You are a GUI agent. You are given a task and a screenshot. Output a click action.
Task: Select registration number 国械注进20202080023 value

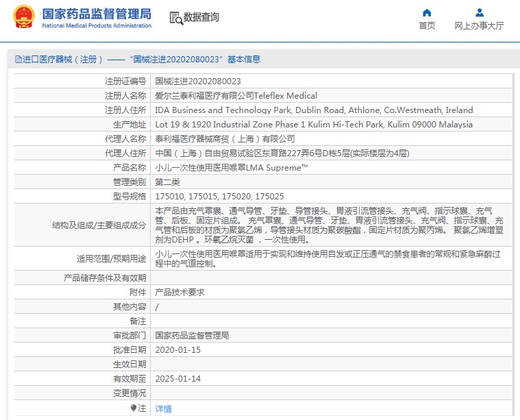coord(198,82)
